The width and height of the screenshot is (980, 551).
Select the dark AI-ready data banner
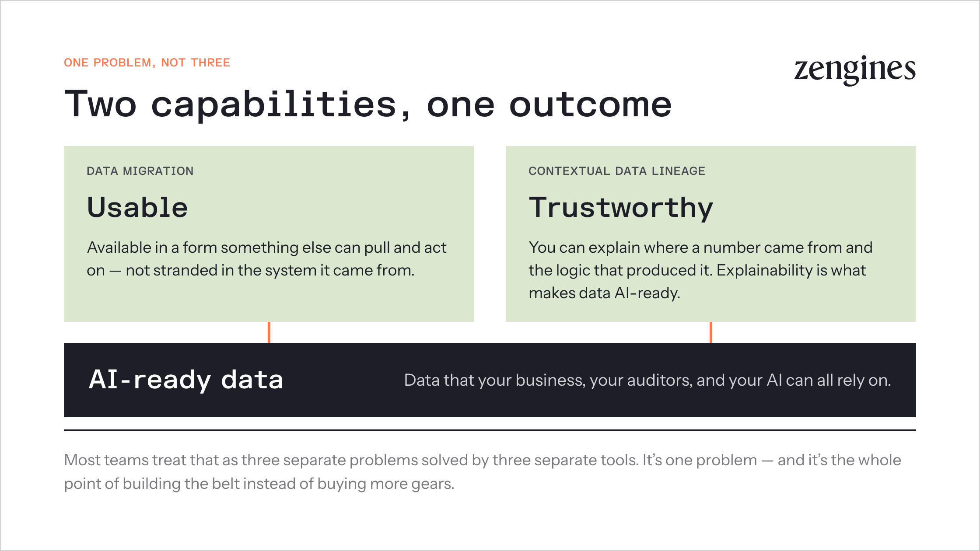point(490,380)
